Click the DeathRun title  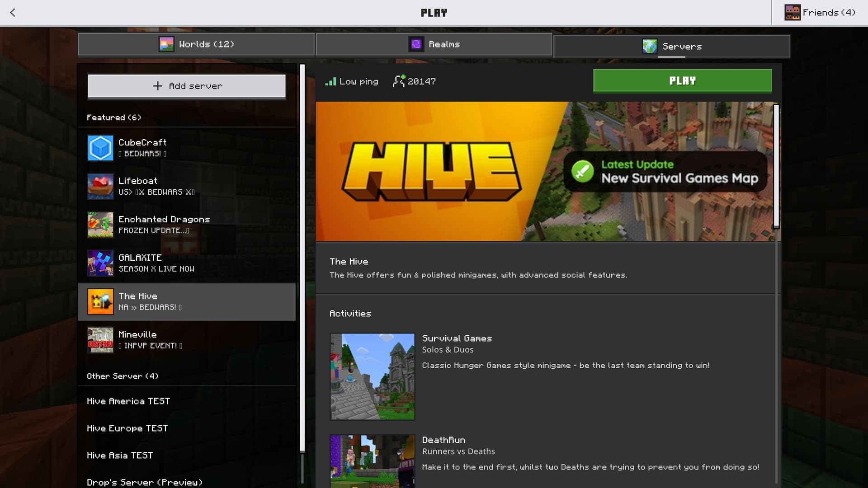coord(443,440)
